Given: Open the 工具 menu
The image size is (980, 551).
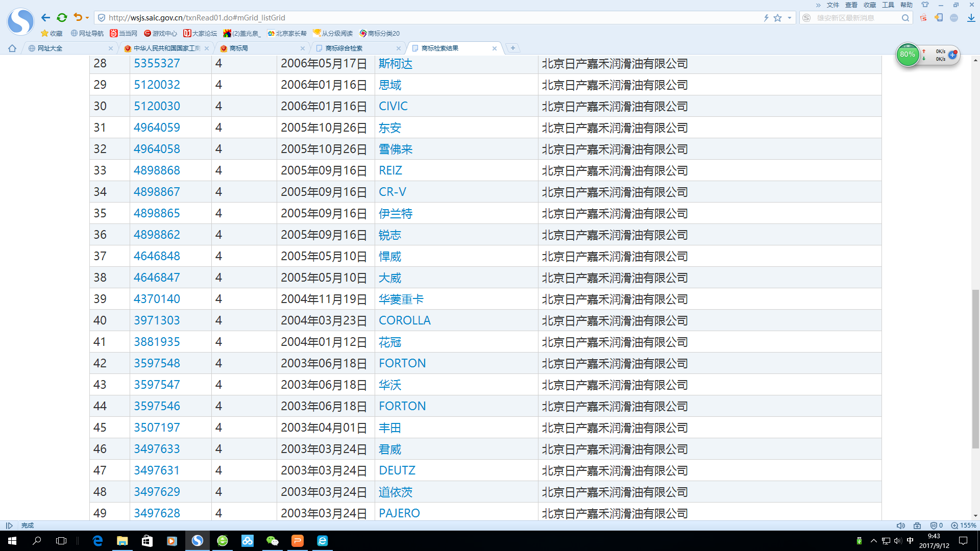Looking at the screenshot, I should point(888,5).
